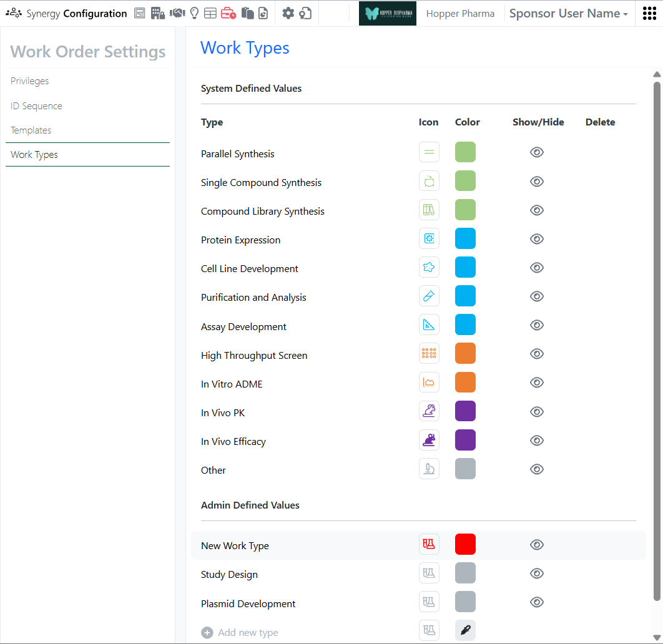
Task: Click the lightbulb icon in top toolbar
Action: coord(194,13)
